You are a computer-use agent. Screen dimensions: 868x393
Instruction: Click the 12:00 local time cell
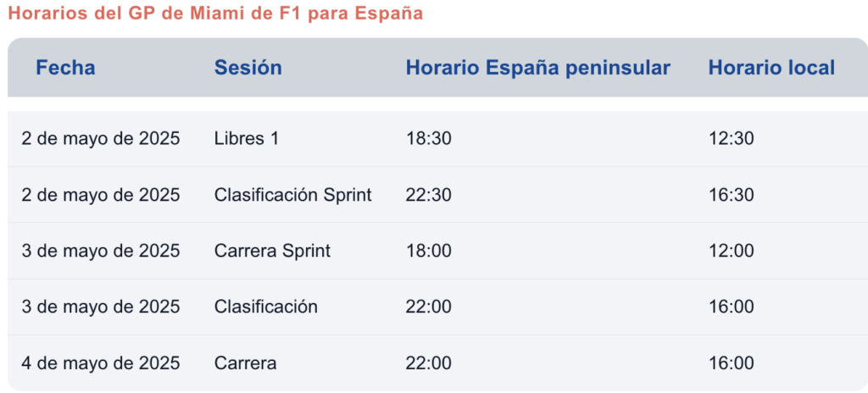coord(732,251)
